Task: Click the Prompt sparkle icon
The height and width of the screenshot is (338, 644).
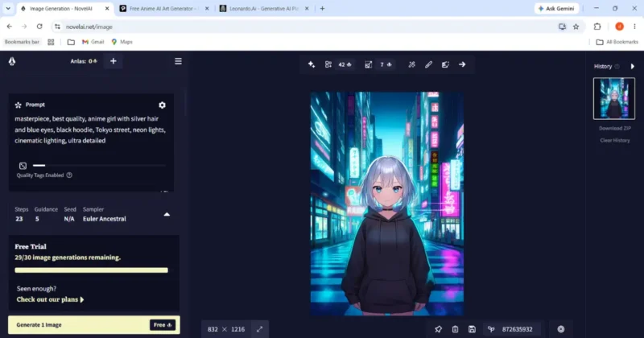Action: (x=18, y=105)
